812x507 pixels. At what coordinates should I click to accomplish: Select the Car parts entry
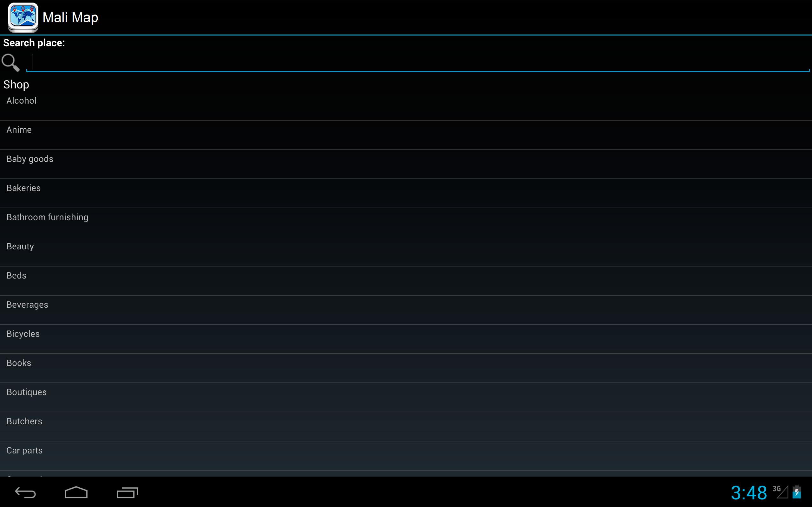(406, 456)
